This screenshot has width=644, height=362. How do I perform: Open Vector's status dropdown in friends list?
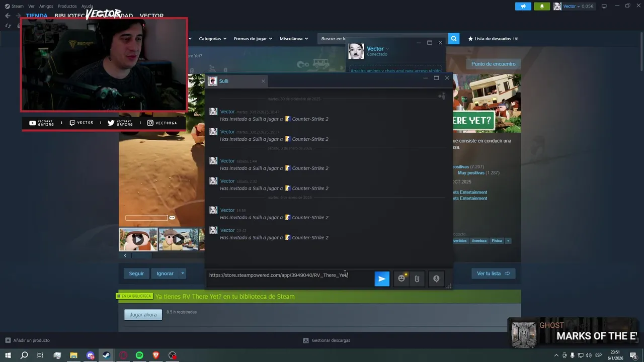coord(387,49)
